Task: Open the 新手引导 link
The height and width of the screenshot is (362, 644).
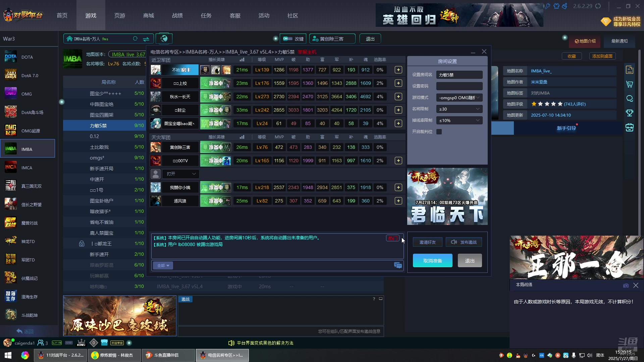Action: pyautogui.click(x=567, y=128)
